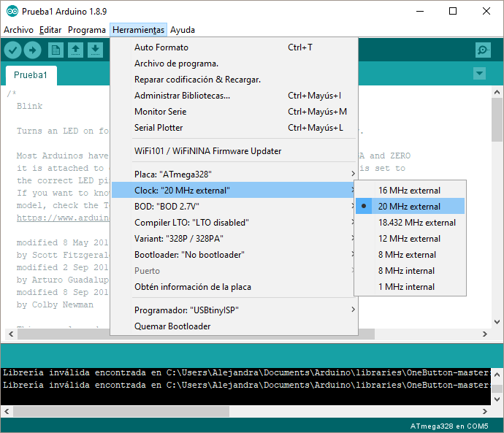Expand the Variant "328P / 328PA" submenu
This screenshot has width=504, height=433.
click(234, 238)
